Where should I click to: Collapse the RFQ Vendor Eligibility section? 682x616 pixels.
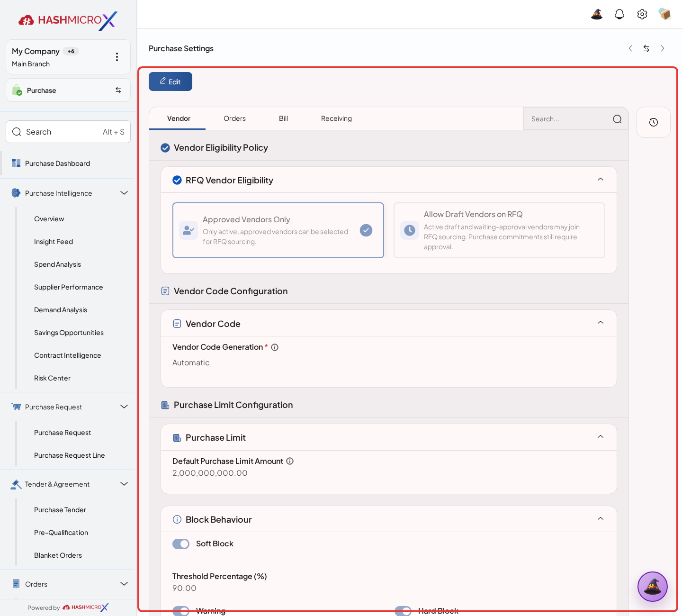(601, 180)
